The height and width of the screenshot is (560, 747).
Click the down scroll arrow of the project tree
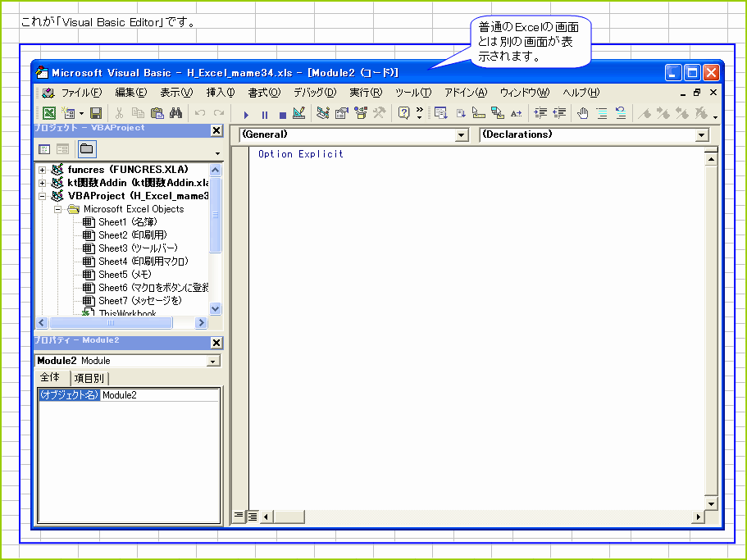click(x=215, y=307)
